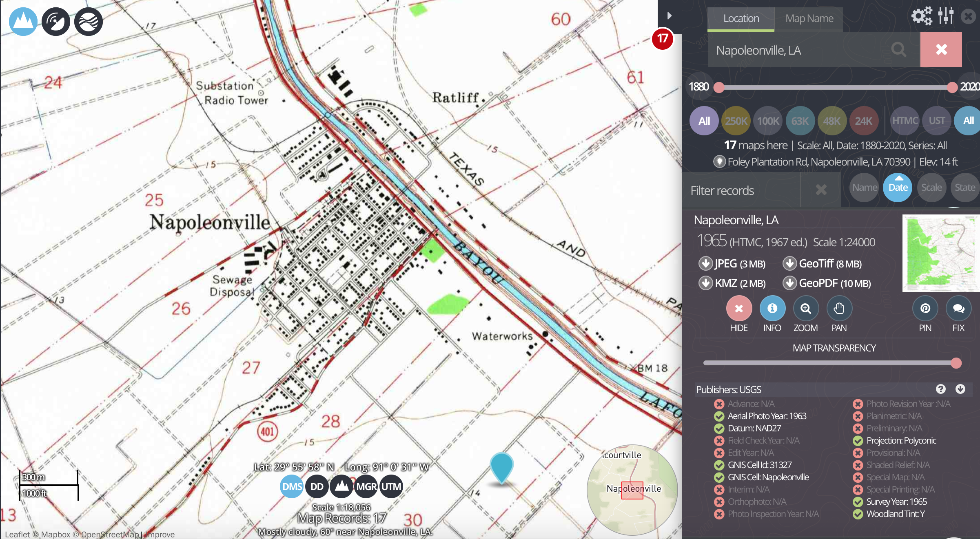Toggle the 24K scale filter
Viewport: 980px width, 539px height.
863,121
